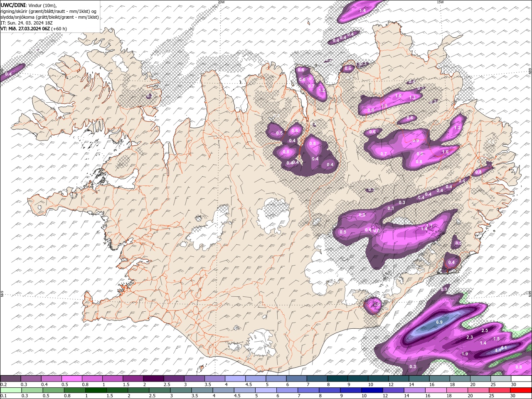The width and height of the screenshot is (532, 399).
Task: Pick the medium green 0.5 rain legend swatch
Action: tap(54, 390)
